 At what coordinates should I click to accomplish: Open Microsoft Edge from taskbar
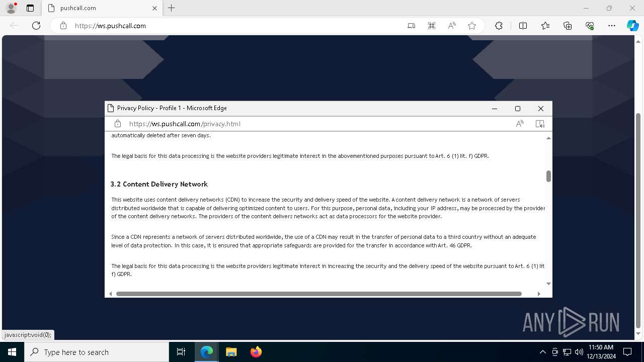(x=207, y=352)
